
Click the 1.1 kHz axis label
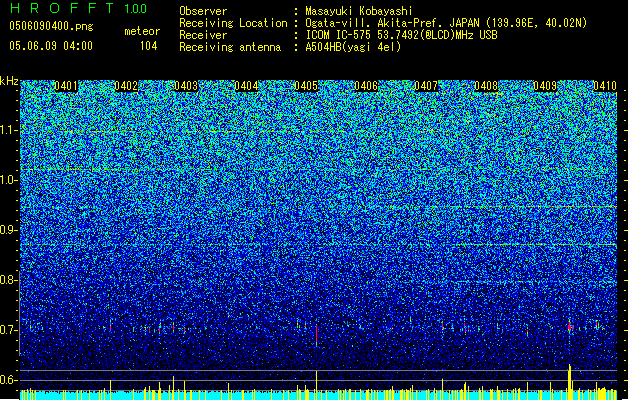[x=9, y=130]
